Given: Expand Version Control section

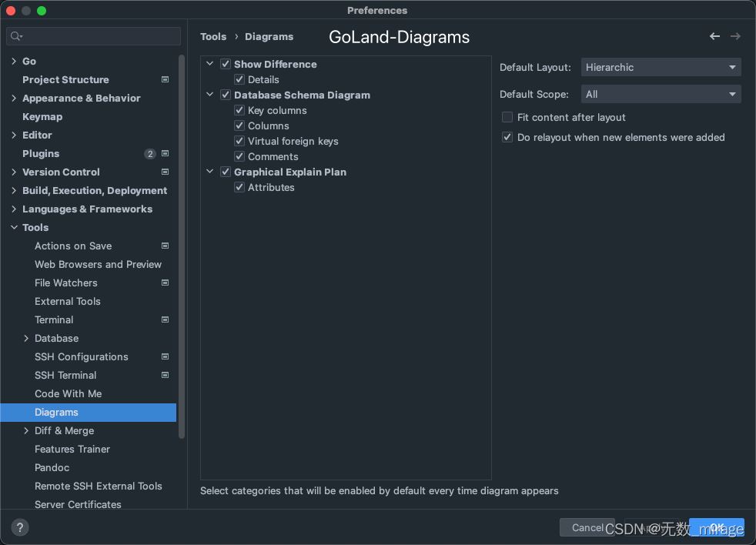Looking at the screenshot, I should pyautogui.click(x=14, y=172).
